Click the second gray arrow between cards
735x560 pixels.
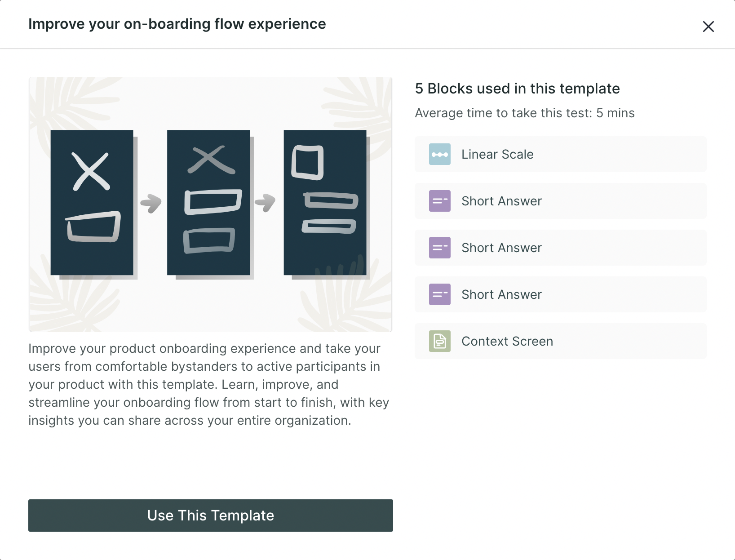point(265,203)
